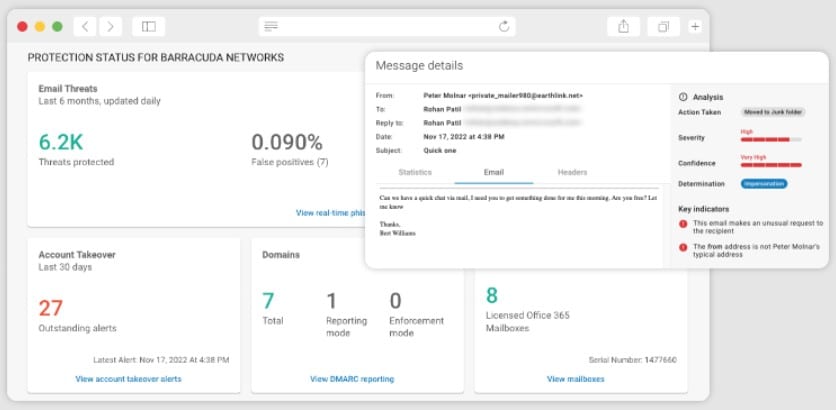Click the Serial Number 1477660 text

point(633,360)
